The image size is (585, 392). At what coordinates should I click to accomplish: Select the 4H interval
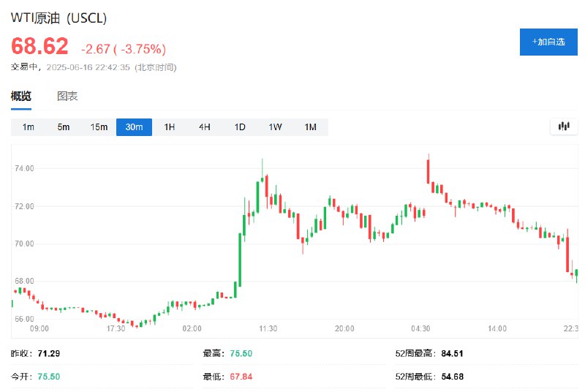(x=205, y=127)
